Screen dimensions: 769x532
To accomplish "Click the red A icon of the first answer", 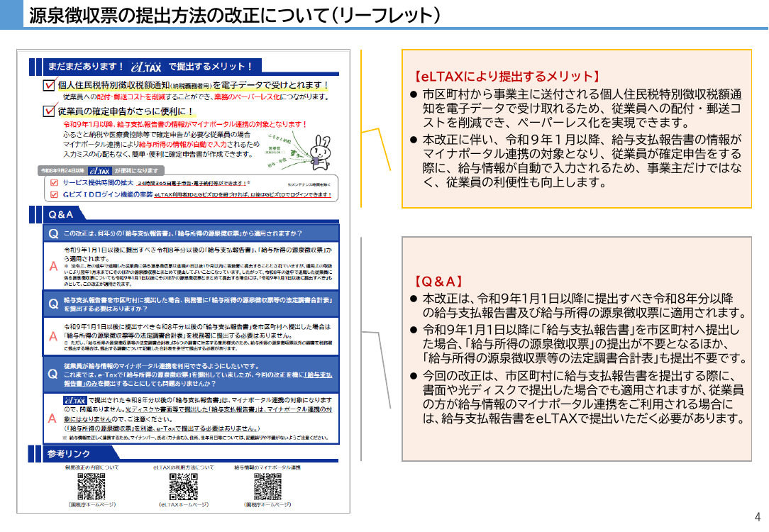I will click(53, 266).
